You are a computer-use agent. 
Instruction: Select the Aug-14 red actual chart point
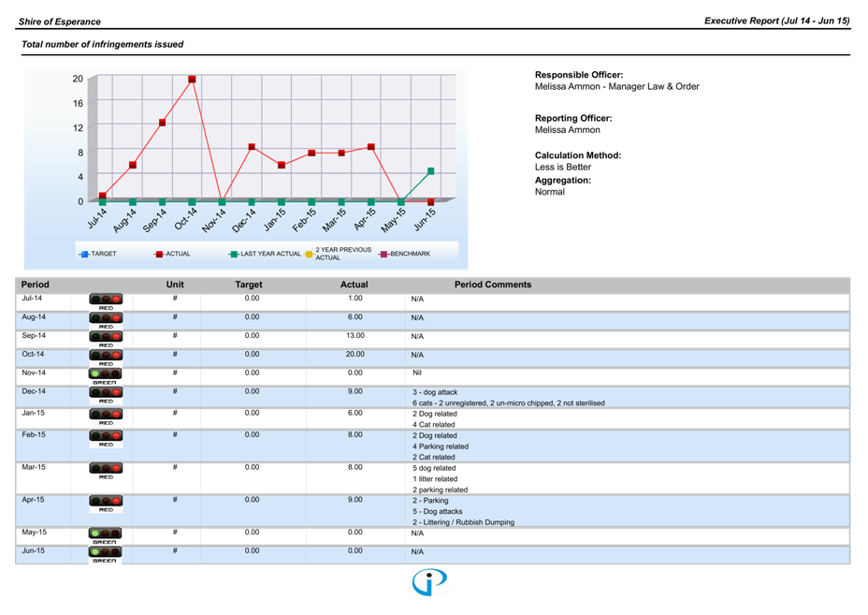tap(132, 165)
